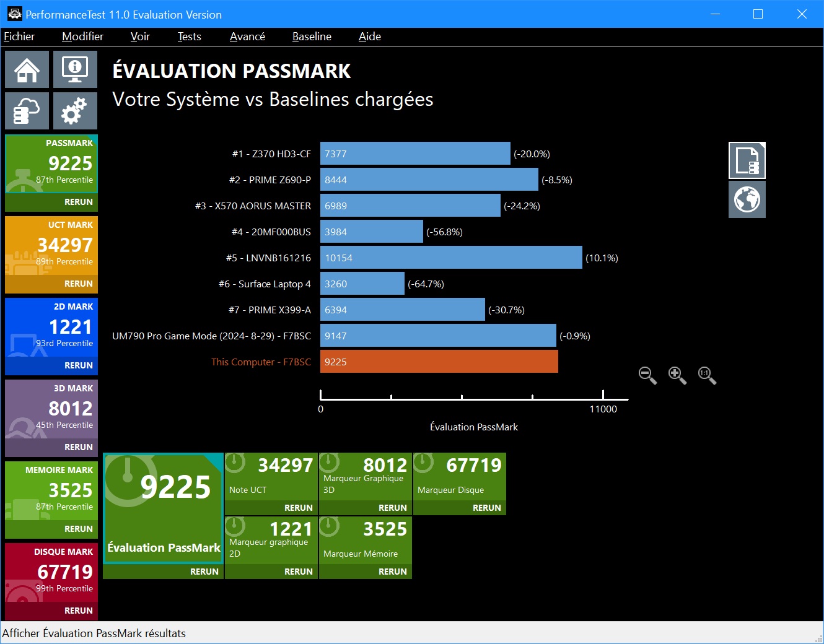Open the settings gears icon
Screen dimensions: 824x644
(75, 111)
